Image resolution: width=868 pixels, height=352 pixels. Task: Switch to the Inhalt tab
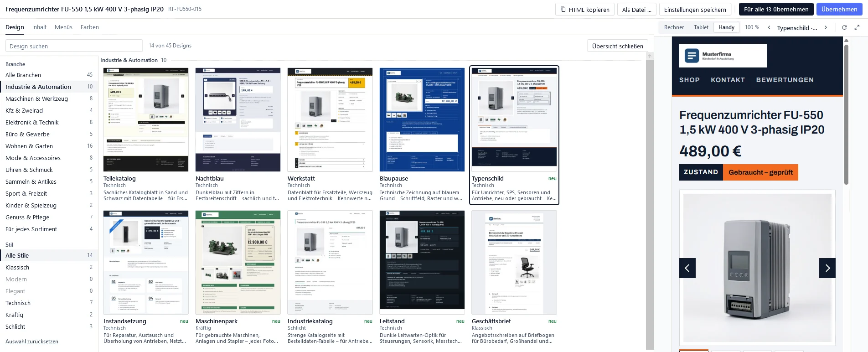click(x=39, y=27)
